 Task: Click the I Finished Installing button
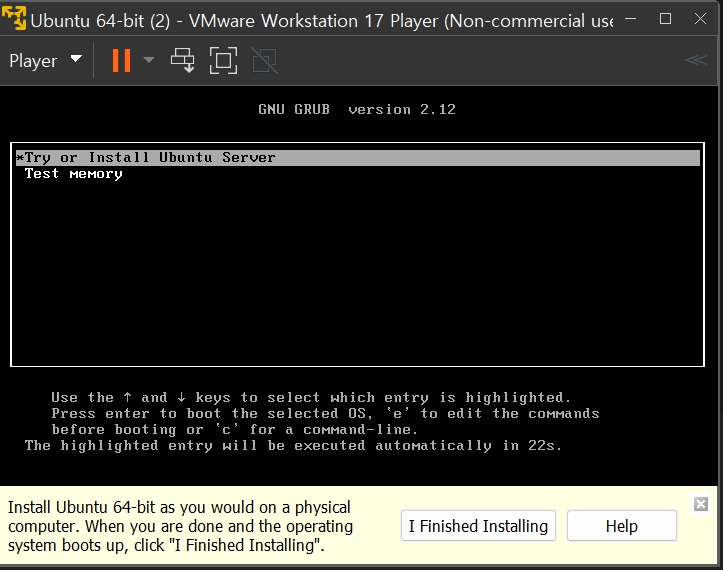[x=478, y=526]
